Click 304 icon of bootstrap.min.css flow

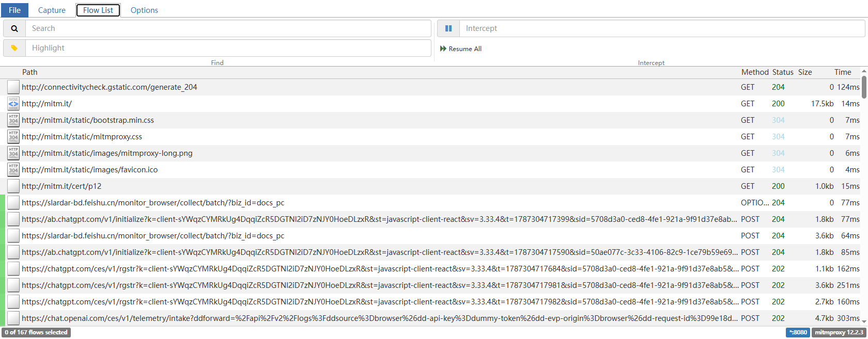coord(13,120)
